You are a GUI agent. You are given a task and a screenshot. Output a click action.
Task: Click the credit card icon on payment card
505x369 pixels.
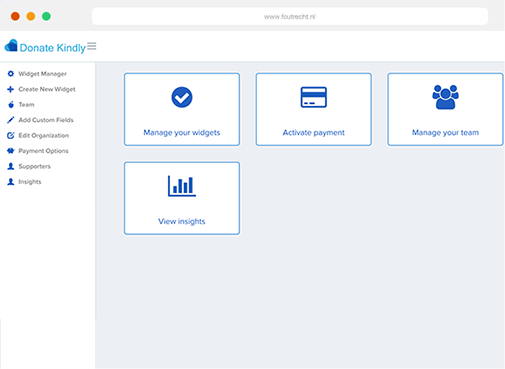tap(314, 97)
